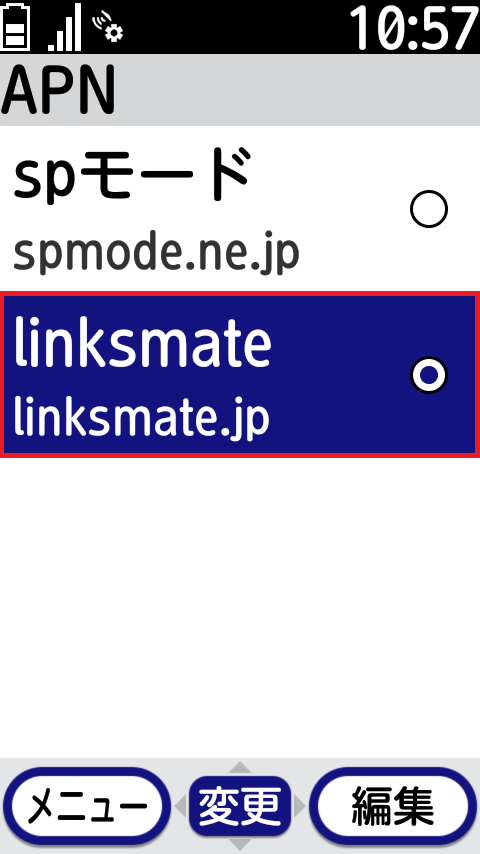Choose the highlighted linksmate APN entry
Image resolution: width=480 pixels, height=854 pixels.
[x=240, y=375]
